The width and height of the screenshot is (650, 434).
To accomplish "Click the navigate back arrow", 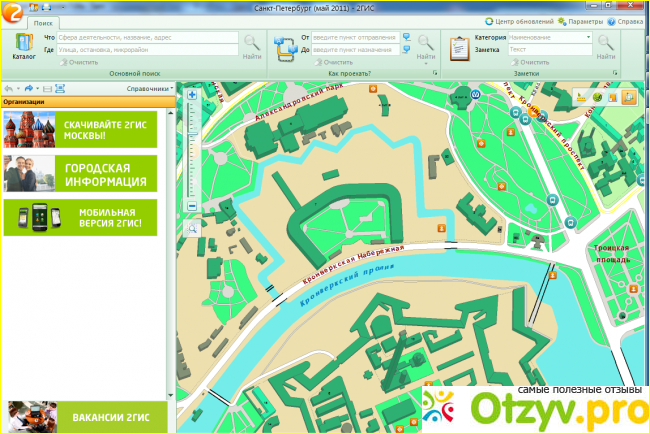I will pyautogui.click(x=9, y=88).
